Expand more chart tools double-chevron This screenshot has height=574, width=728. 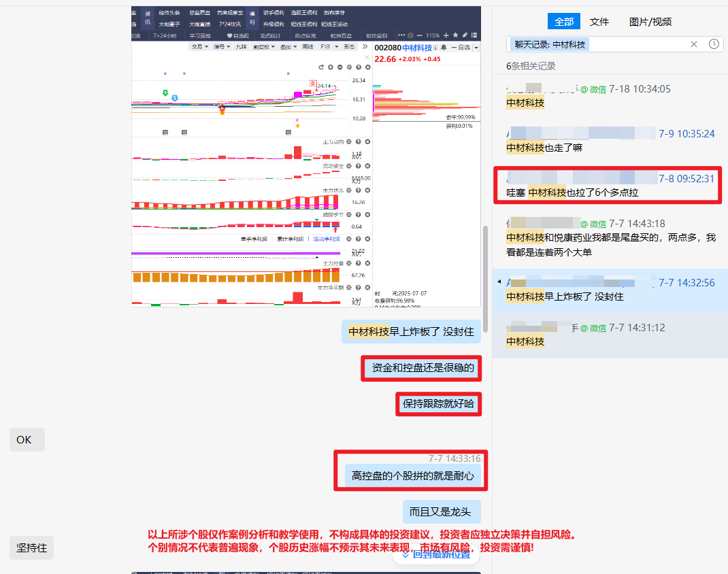(x=365, y=46)
